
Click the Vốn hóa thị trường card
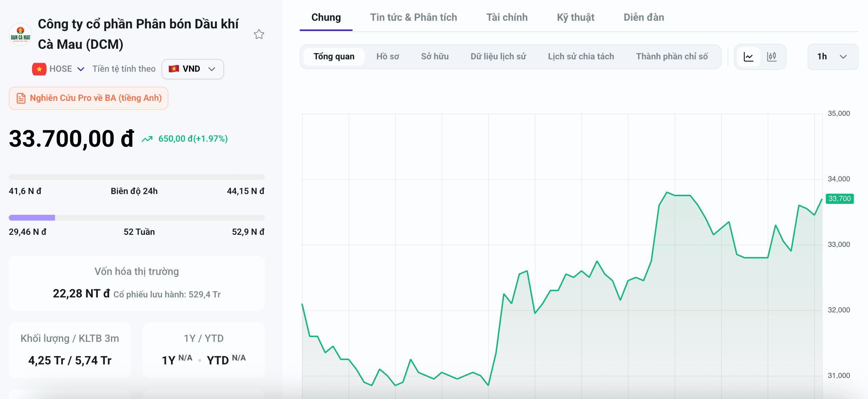pos(137,283)
